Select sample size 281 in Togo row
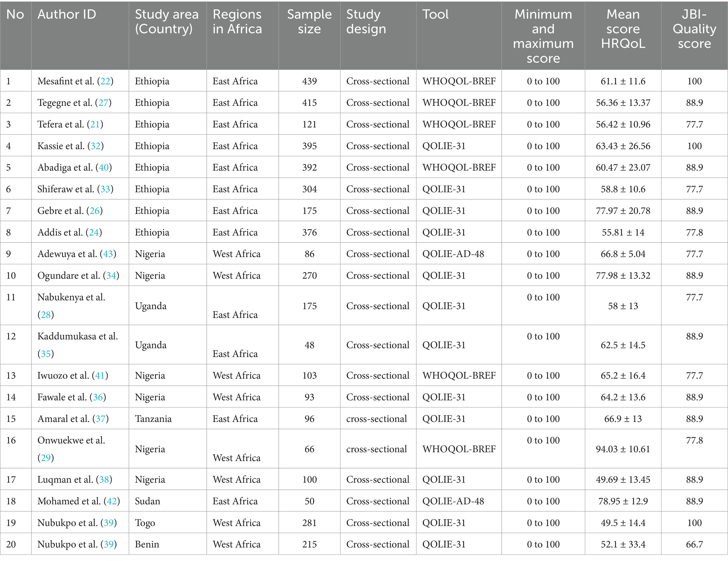The width and height of the screenshot is (728, 561). coord(309,523)
